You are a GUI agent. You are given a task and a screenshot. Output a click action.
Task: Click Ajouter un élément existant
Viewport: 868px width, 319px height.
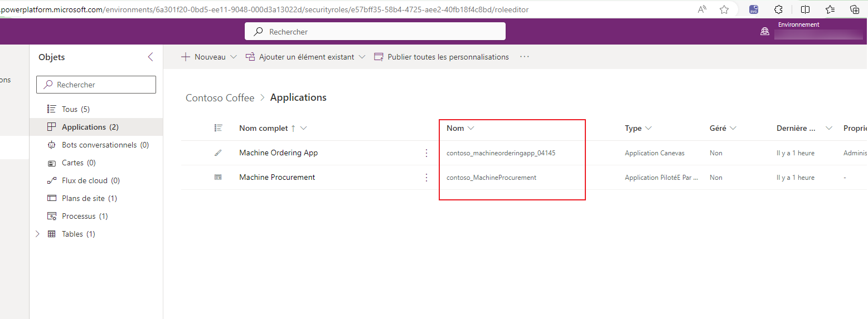click(x=306, y=57)
